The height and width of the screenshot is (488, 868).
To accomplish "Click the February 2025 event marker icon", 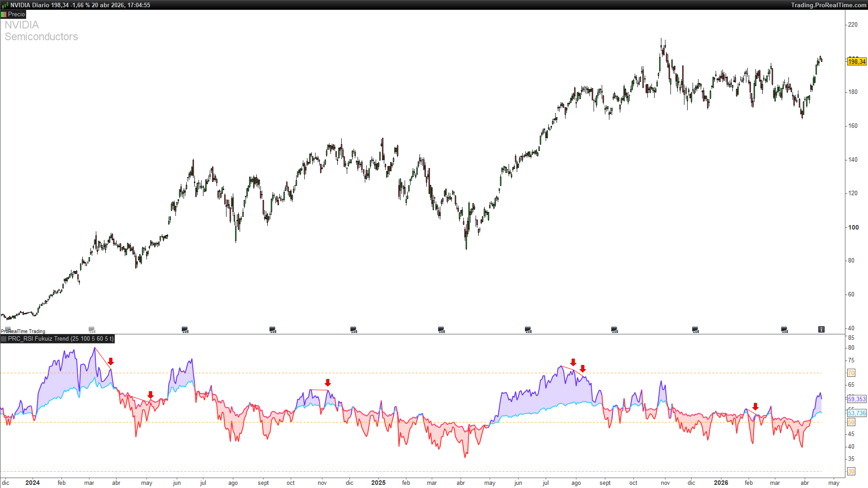I will pos(441,330).
